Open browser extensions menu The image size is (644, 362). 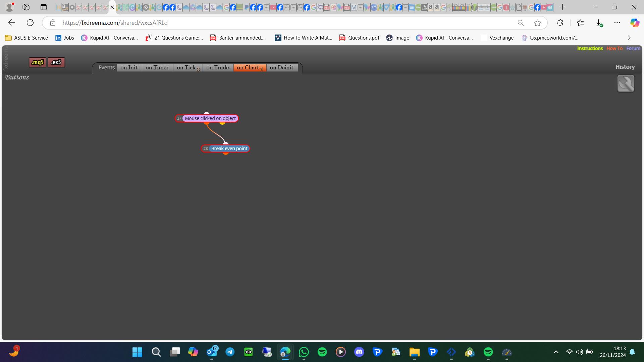[x=560, y=23]
